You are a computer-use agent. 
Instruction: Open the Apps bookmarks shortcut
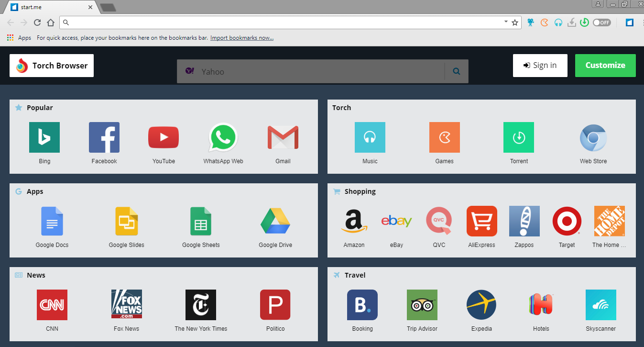pyautogui.click(x=19, y=38)
